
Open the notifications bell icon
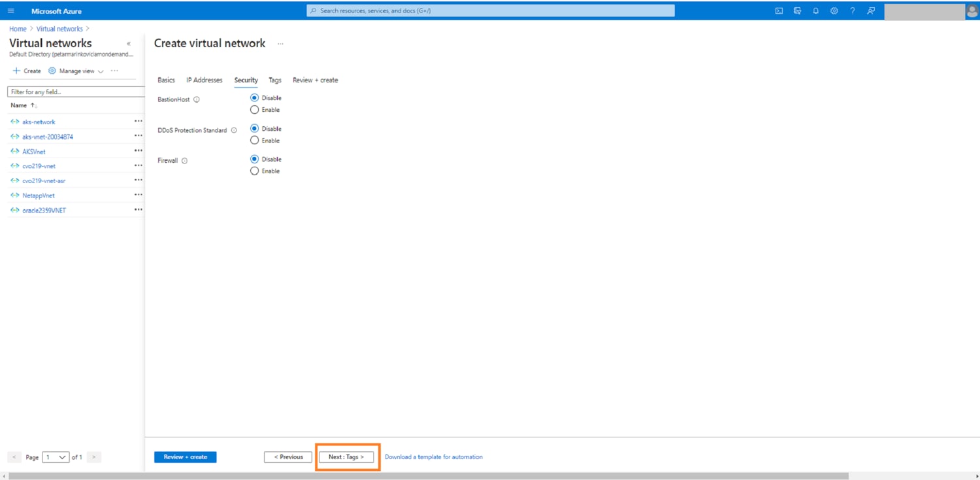815,11
